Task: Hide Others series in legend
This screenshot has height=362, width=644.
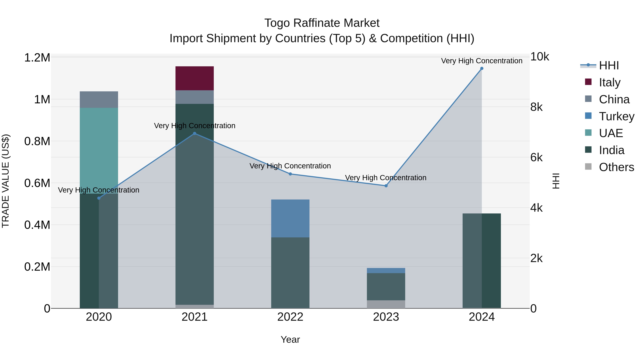Action: pos(610,167)
